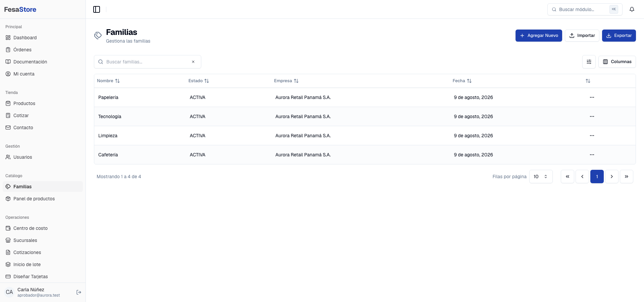Open the Columnas visibility dropdown

617,62
